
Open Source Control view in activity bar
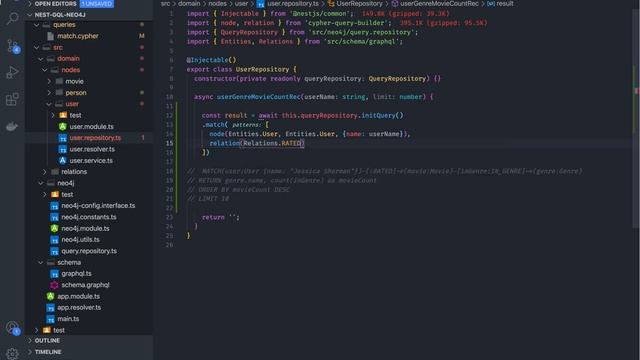(x=13, y=46)
